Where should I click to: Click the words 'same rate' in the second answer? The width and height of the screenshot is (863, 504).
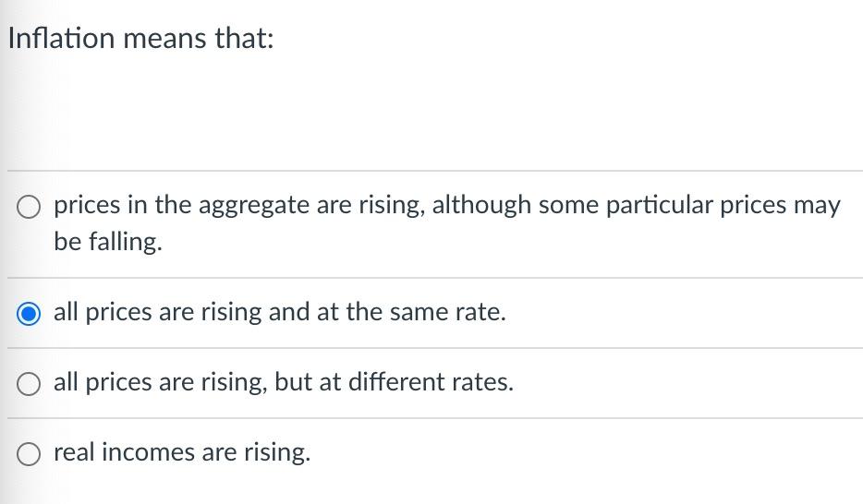[449, 312]
